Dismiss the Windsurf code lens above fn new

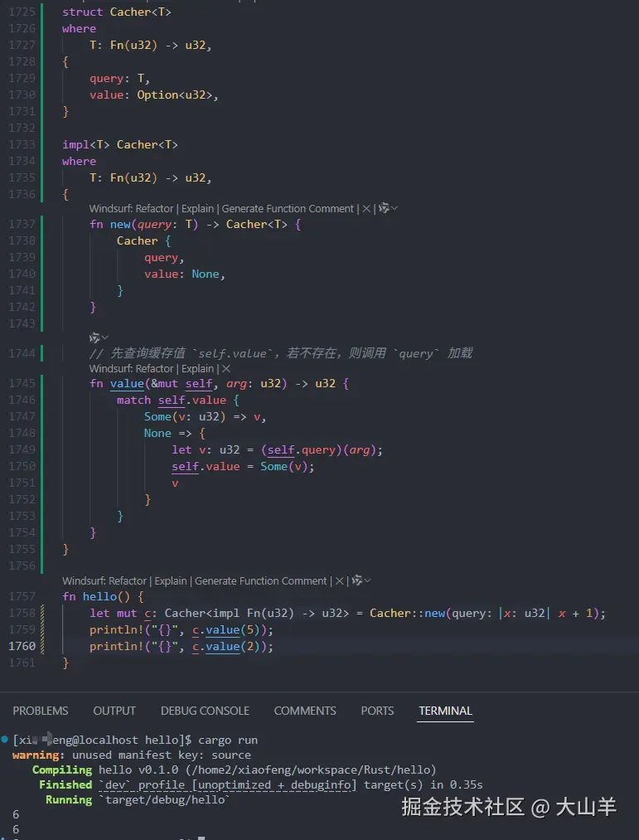366,209
